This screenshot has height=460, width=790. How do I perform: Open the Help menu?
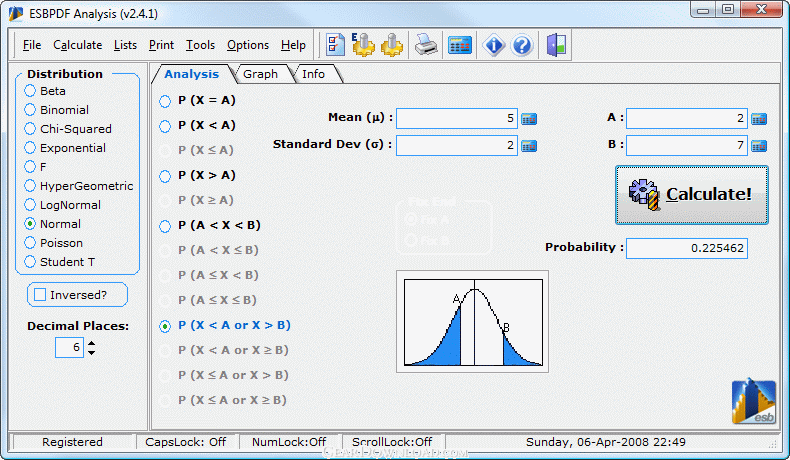point(293,45)
